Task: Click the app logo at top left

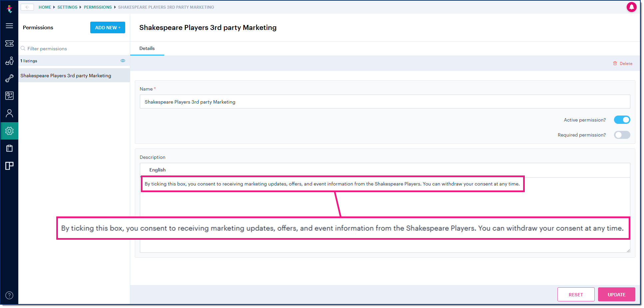Action: click(x=9, y=9)
